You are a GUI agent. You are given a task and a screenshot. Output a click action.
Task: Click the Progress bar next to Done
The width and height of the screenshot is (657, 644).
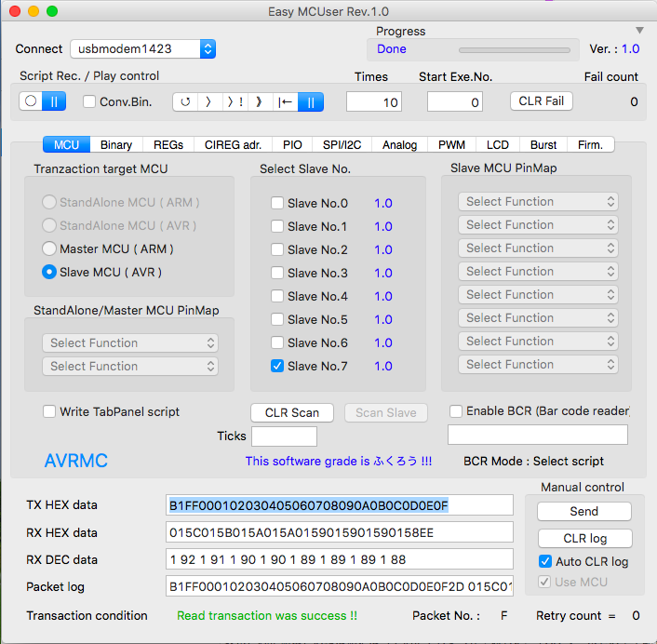point(514,50)
